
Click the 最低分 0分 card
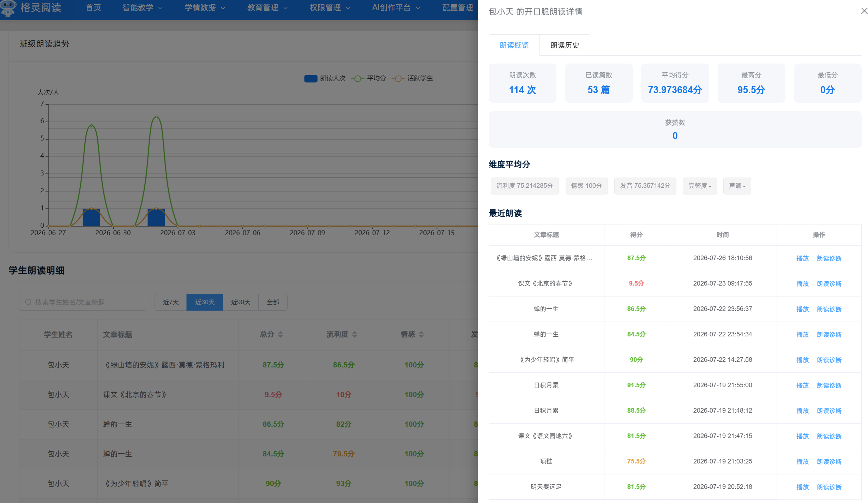click(827, 83)
